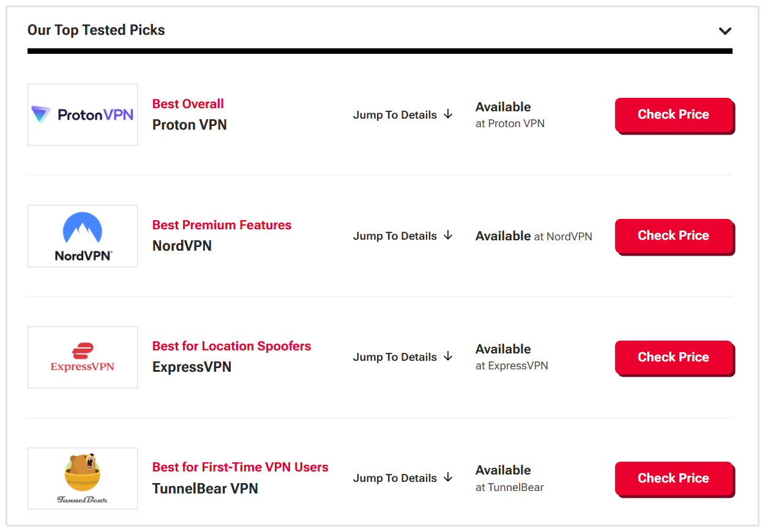Check Price for Proton VPN
Screen dimensions: 765x532
(673, 114)
